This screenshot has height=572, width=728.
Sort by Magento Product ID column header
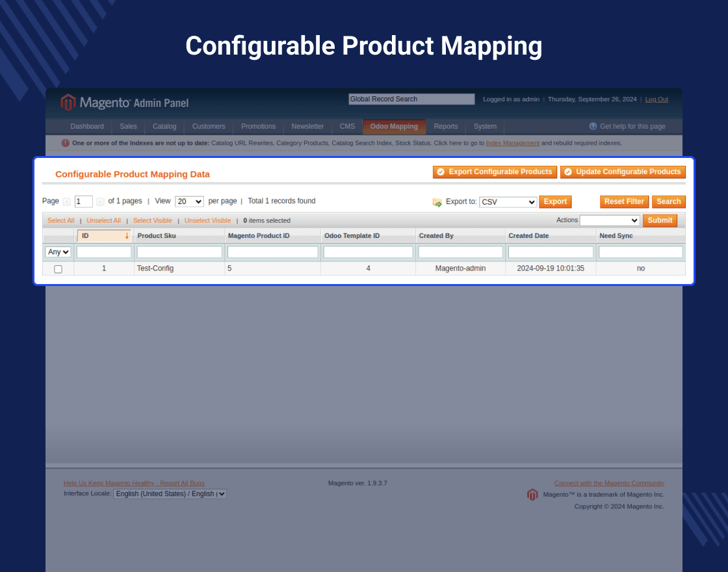tap(259, 236)
